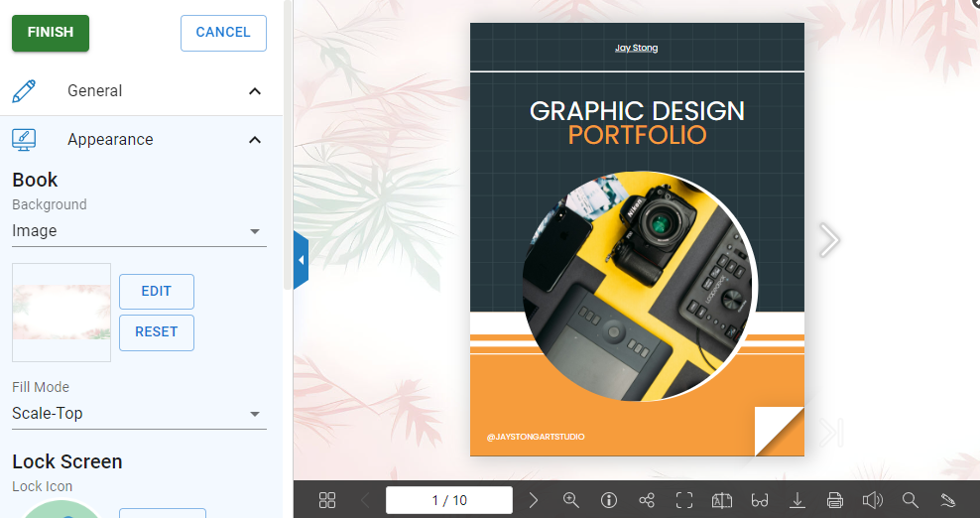Collapse the General section

click(x=255, y=91)
